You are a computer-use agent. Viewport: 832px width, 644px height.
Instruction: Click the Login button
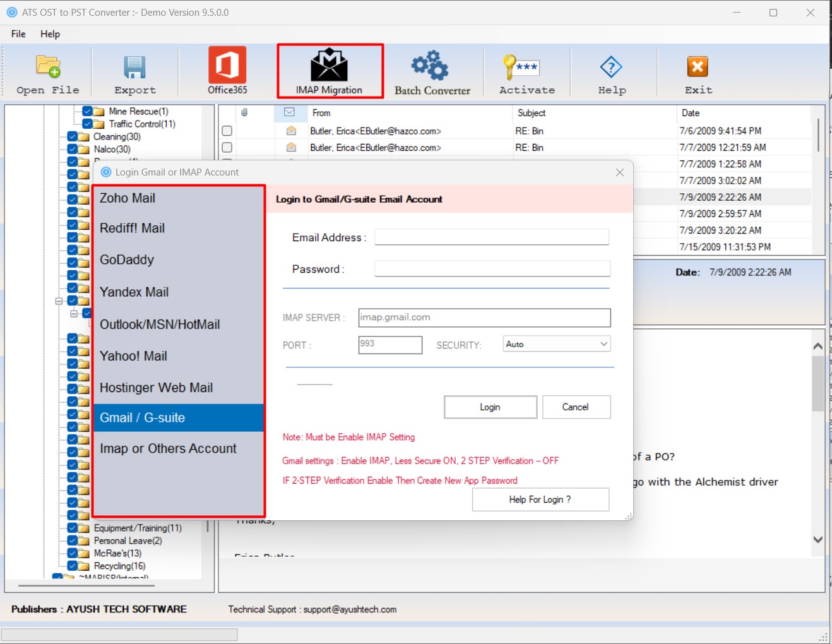[x=490, y=407]
